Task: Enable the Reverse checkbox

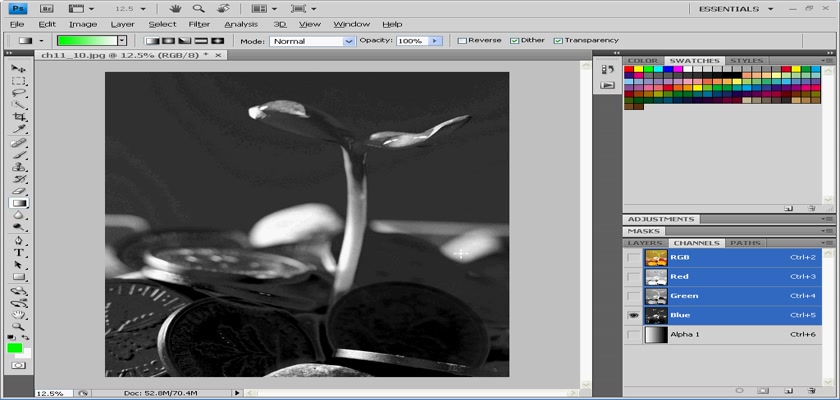Action: 462,40
